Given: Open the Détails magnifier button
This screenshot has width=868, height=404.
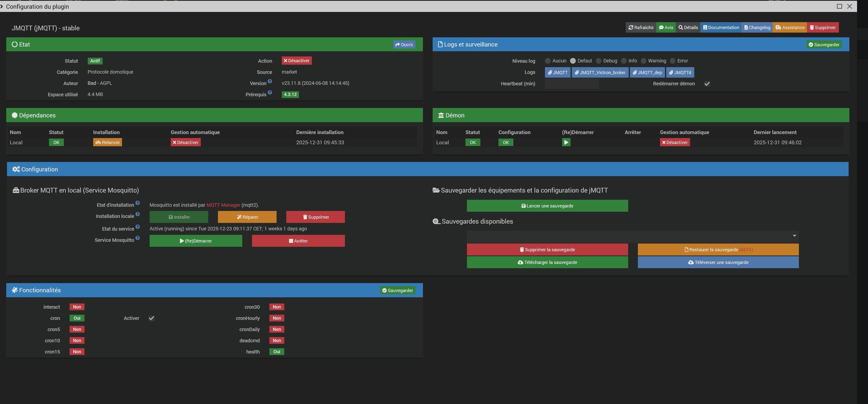Looking at the screenshot, I should [688, 28].
